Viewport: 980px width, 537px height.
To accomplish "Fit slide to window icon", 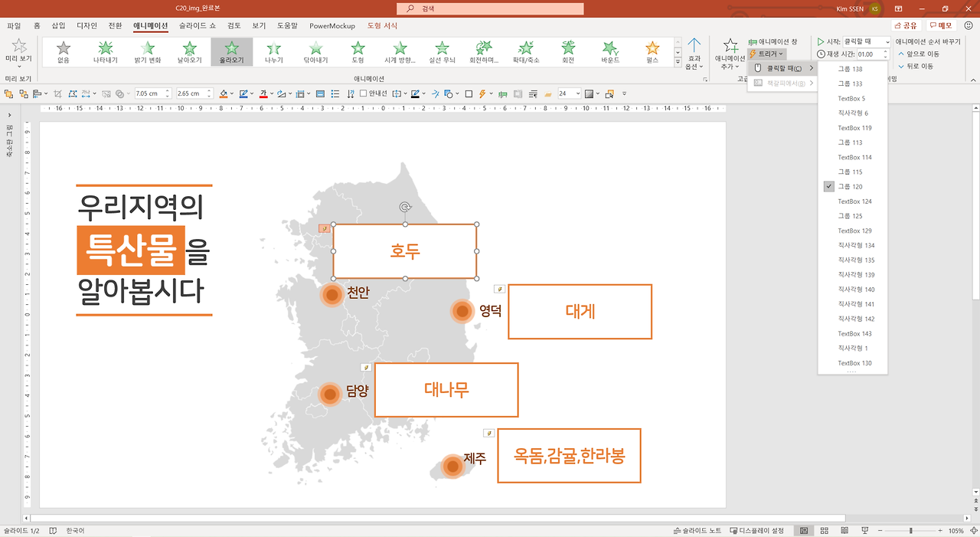I will 973,530.
